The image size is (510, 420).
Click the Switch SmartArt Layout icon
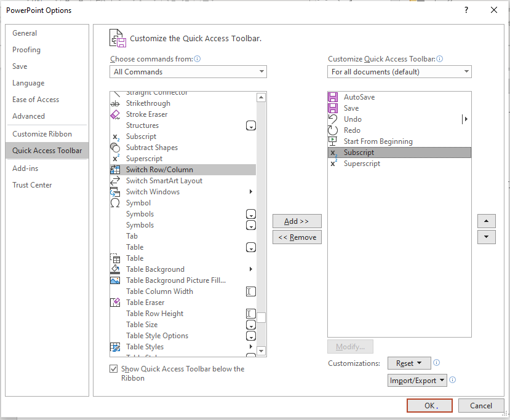pyautogui.click(x=115, y=180)
